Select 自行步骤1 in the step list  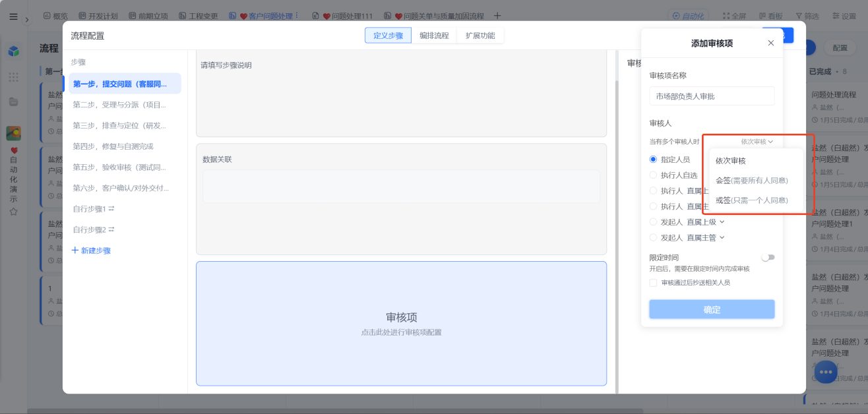tap(125, 208)
